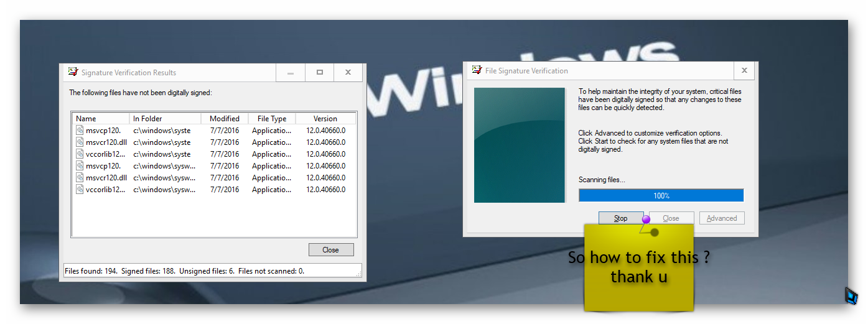Select msvcr120.dll file name in c:\windows\syste row

106,142
